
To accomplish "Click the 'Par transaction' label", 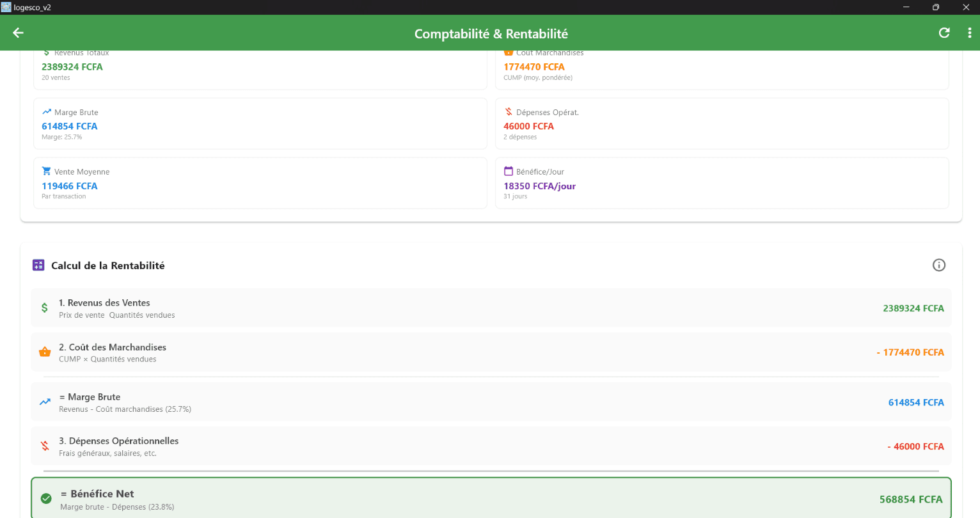I will (x=64, y=196).
